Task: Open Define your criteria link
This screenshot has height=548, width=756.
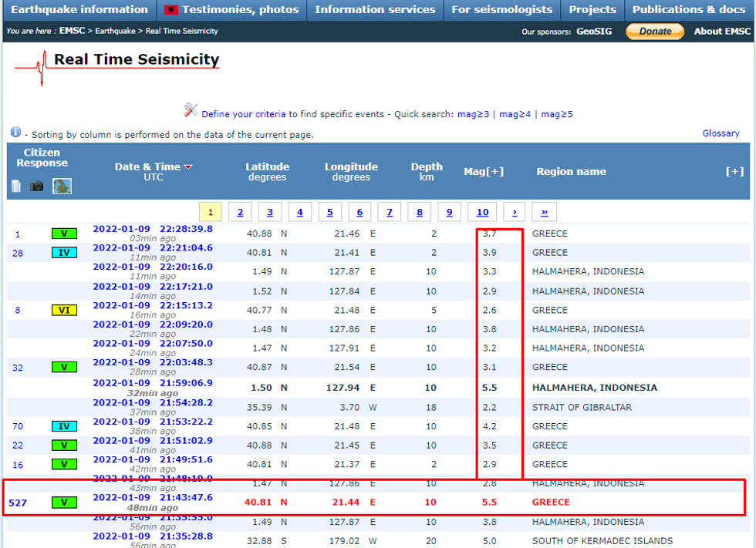Action: (243, 114)
